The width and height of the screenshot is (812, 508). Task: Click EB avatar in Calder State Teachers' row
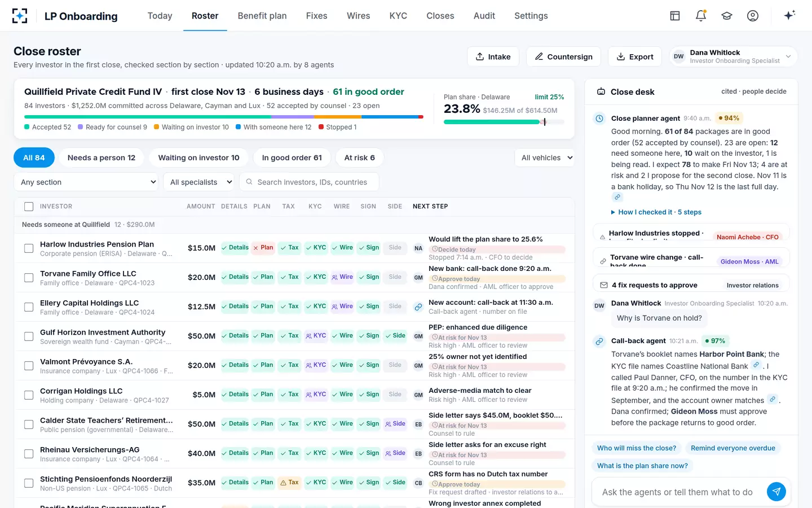(x=418, y=424)
